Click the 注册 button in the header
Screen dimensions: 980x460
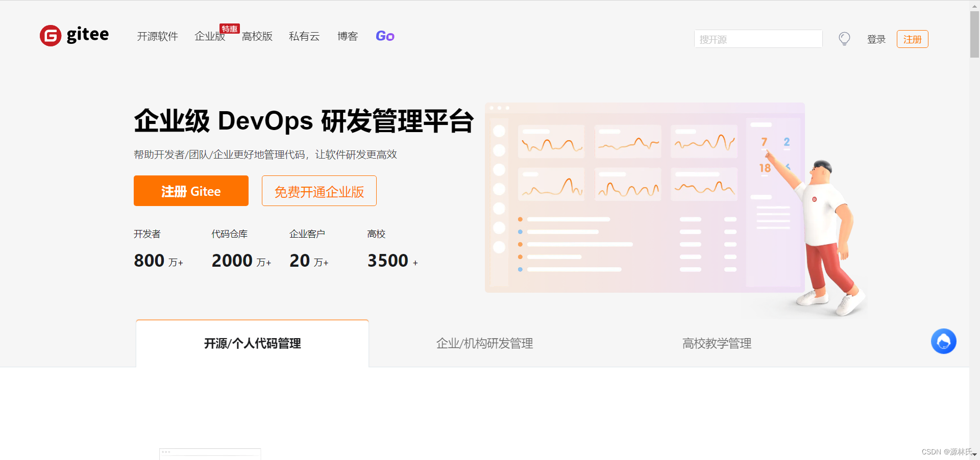[913, 39]
